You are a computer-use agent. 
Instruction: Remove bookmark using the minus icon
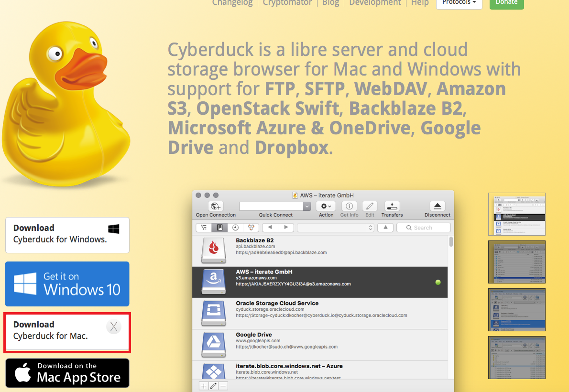click(x=223, y=386)
